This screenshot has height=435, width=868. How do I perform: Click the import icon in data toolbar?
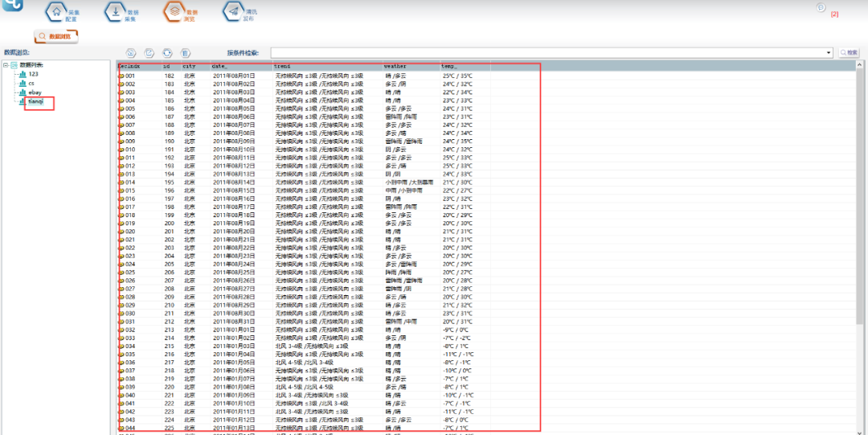point(131,52)
